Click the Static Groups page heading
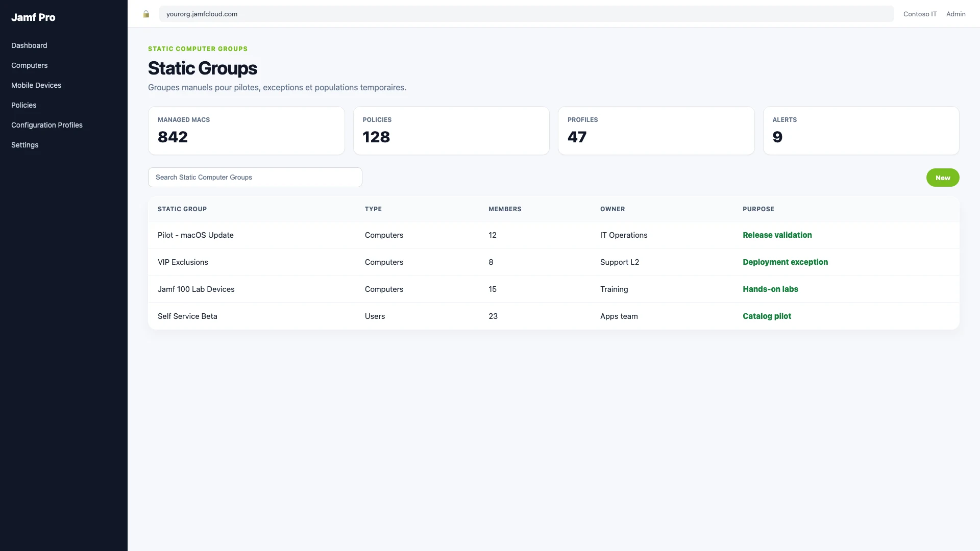Image resolution: width=980 pixels, height=551 pixels. [203, 68]
